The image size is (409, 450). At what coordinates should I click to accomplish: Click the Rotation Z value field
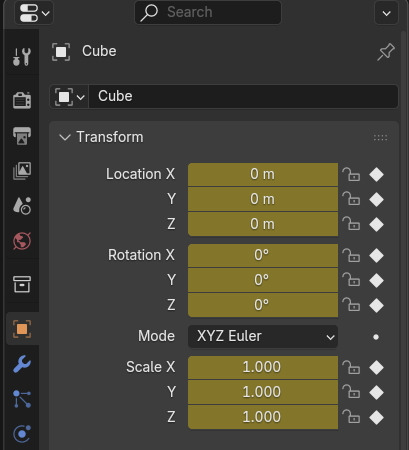[x=263, y=305]
